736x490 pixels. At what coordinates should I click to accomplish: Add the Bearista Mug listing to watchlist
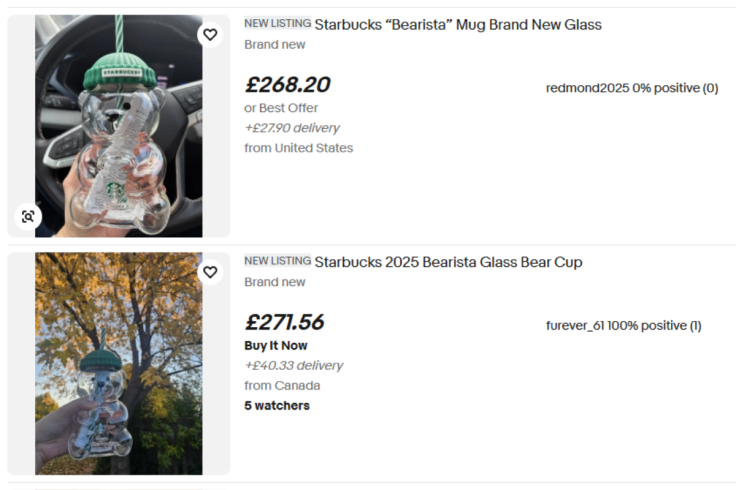(210, 35)
